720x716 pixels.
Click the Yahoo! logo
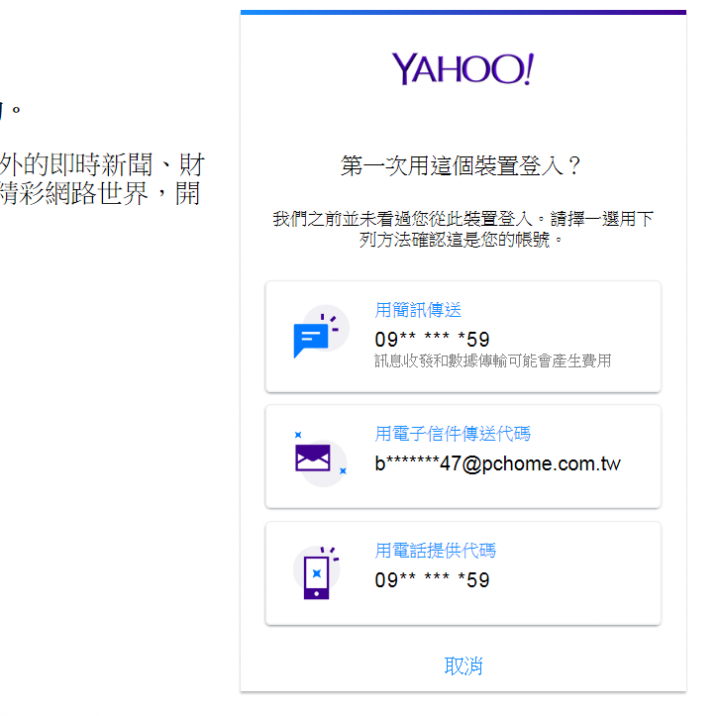pyautogui.click(x=463, y=69)
